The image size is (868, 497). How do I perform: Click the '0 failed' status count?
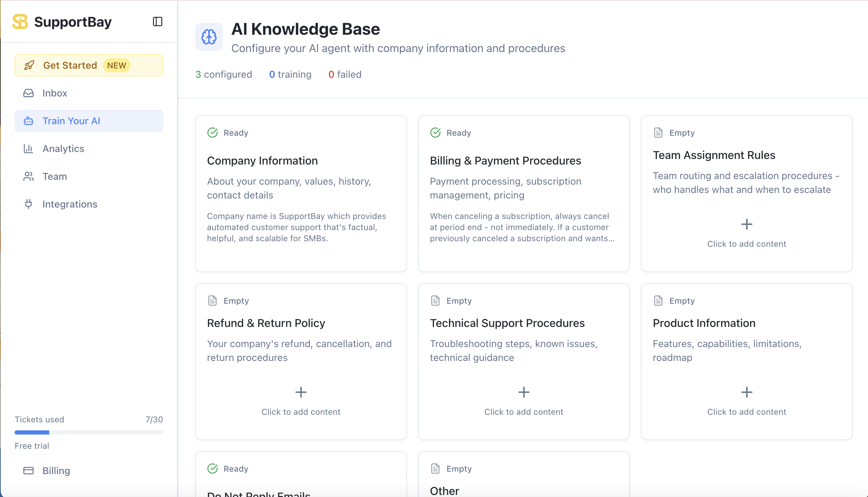click(x=345, y=74)
